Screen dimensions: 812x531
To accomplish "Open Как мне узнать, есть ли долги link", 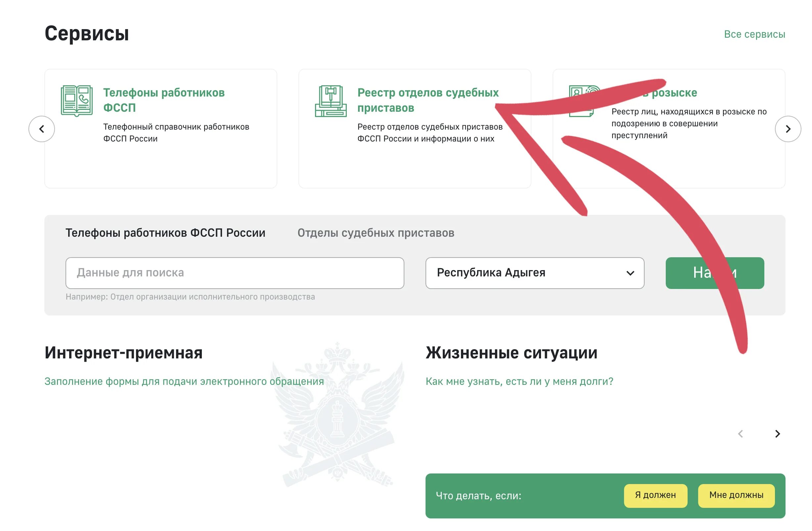I will pos(519,381).
